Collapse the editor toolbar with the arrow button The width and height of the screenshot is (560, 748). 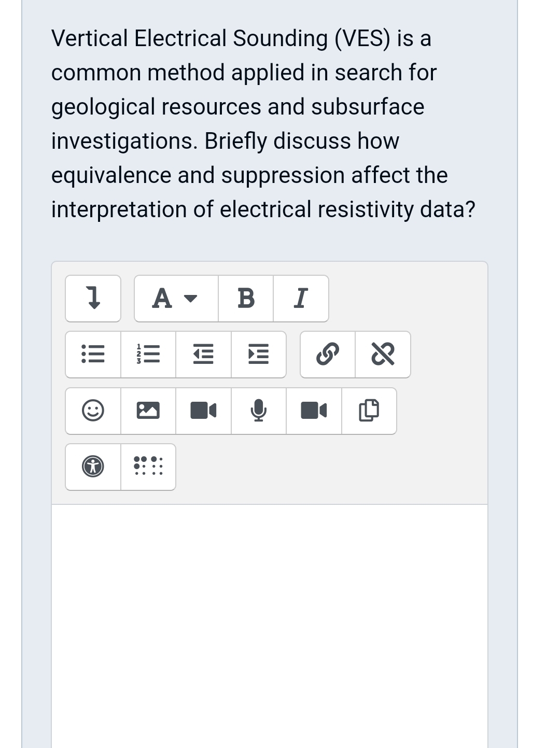(93, 299)
